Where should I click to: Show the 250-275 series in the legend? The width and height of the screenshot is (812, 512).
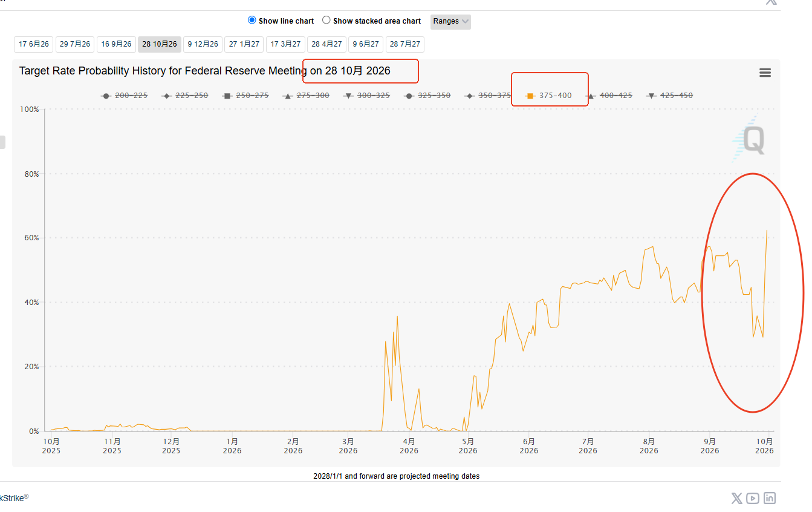pyautogui.click(x=245, y=96)
